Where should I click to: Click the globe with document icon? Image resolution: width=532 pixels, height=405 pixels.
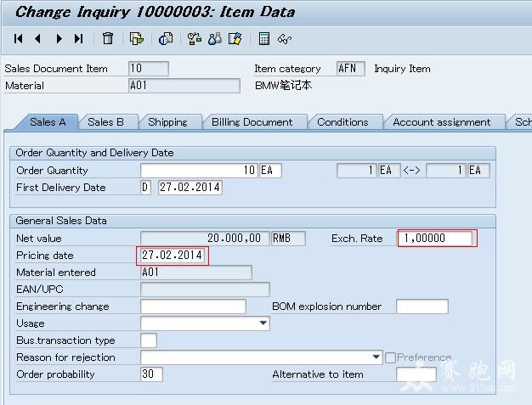point(166,39)
